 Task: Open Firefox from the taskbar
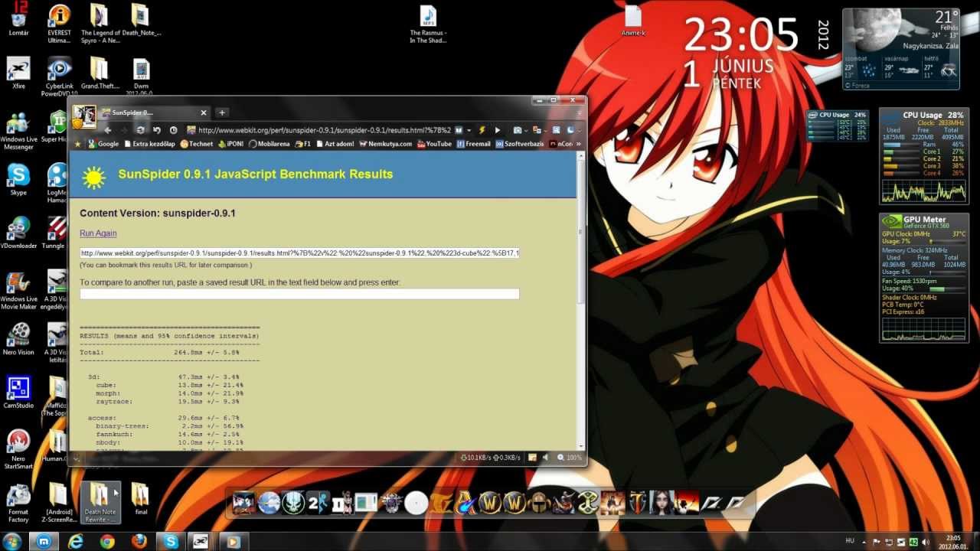coord(139,541)
